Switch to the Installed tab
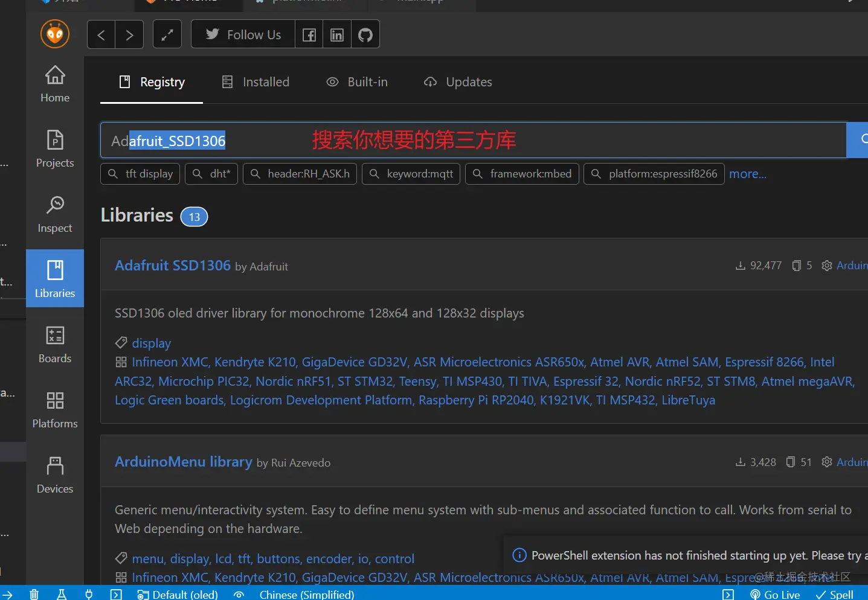 point(256,82)
